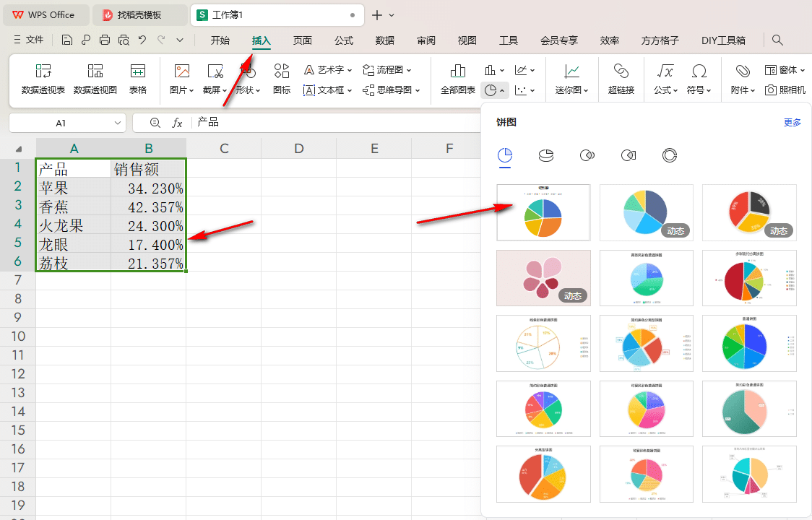Viewport: 812px width, 520px height.
Task: Click the Save icon in quick access toolbar
Action: [66, 40]
